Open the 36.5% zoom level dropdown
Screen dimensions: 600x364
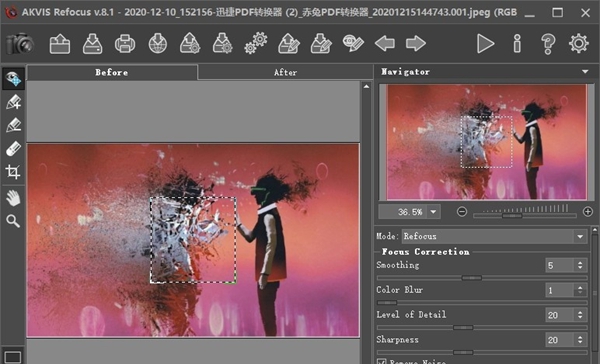(434, 212)
